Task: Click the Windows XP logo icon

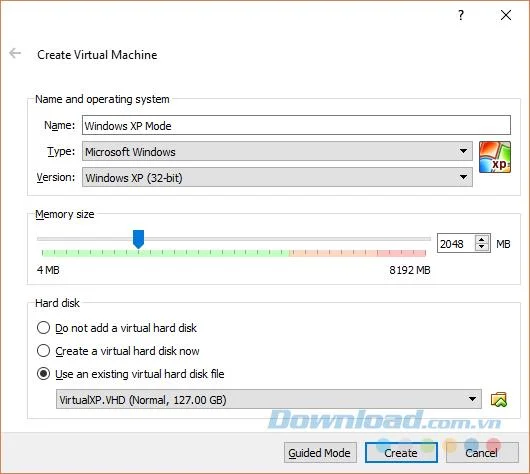Action: click(x=495, y=157)
